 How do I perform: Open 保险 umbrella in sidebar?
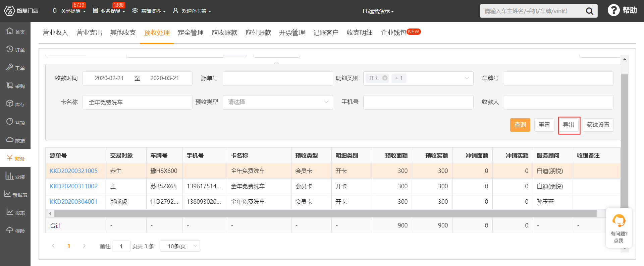[x=15, y=230]
